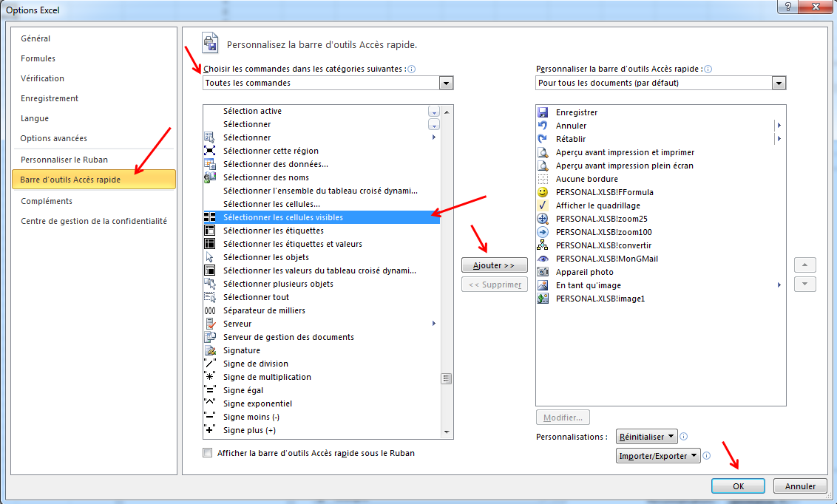The width and height of the screenshot is (837, 504).
Task: Open the Vérification options category
Action: pyautogui.click(x=42, y=78)
